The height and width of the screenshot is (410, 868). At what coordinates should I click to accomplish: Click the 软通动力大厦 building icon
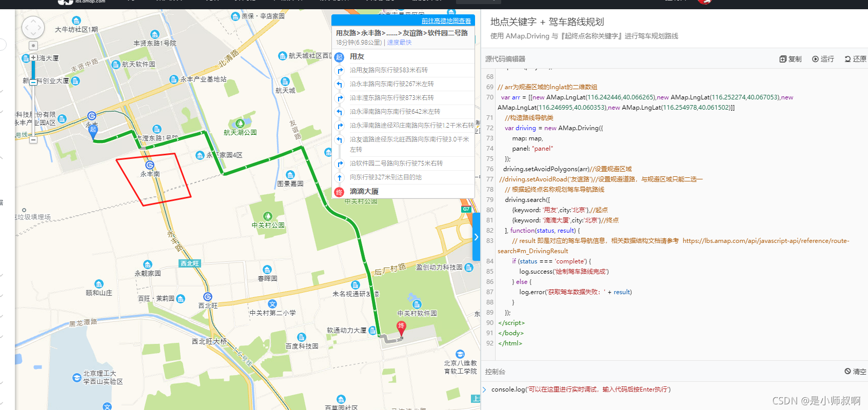(x=372, y=331)
